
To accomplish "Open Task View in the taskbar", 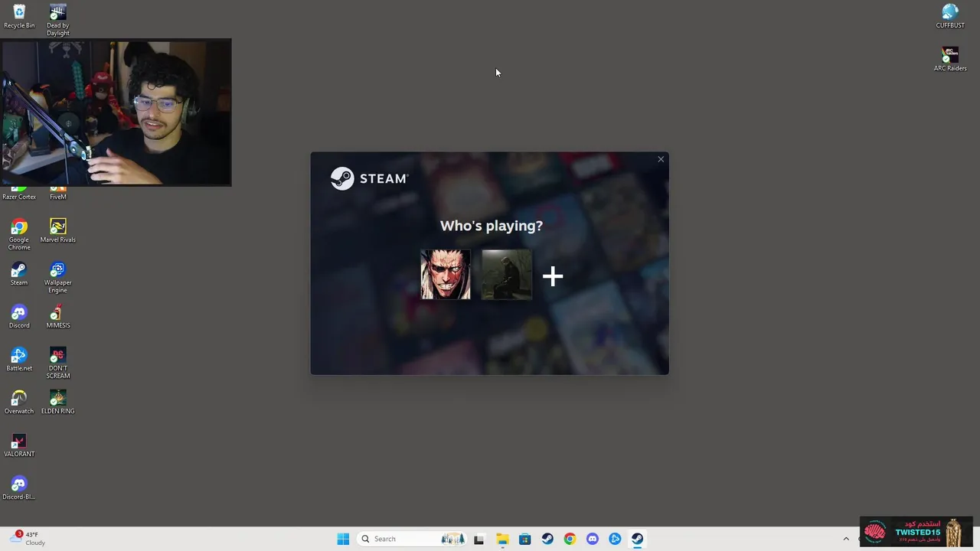I will pyautogui.click(x=479, y=539).
